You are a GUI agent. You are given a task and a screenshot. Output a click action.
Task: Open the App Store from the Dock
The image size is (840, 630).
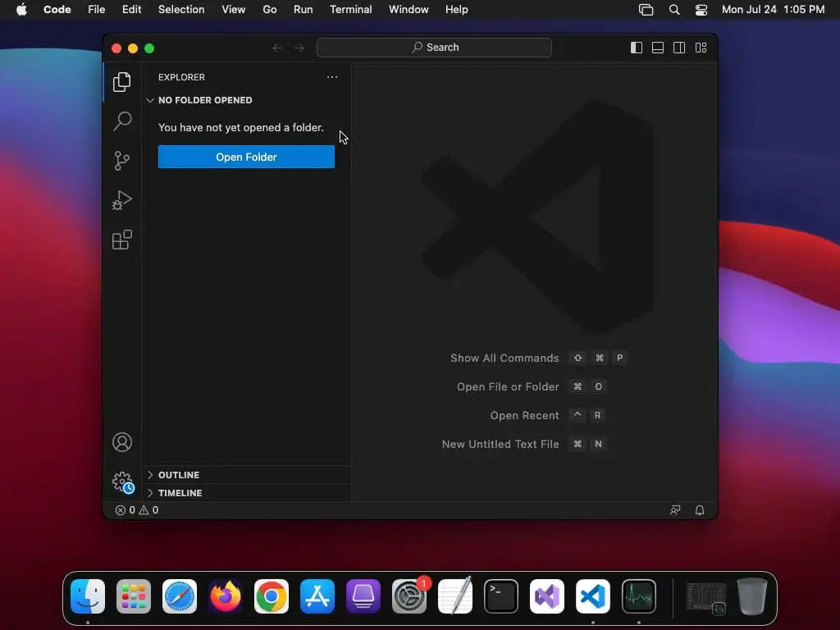coord(317,596)
